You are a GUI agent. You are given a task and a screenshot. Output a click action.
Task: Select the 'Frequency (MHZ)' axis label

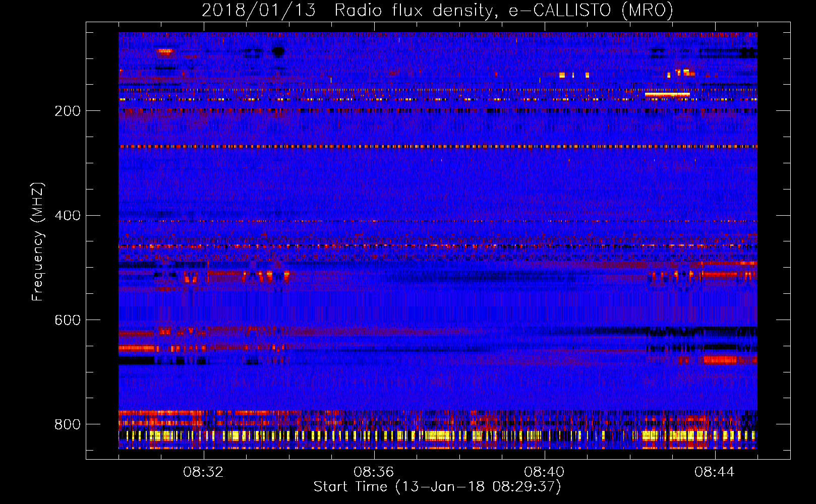pos(38,241)
